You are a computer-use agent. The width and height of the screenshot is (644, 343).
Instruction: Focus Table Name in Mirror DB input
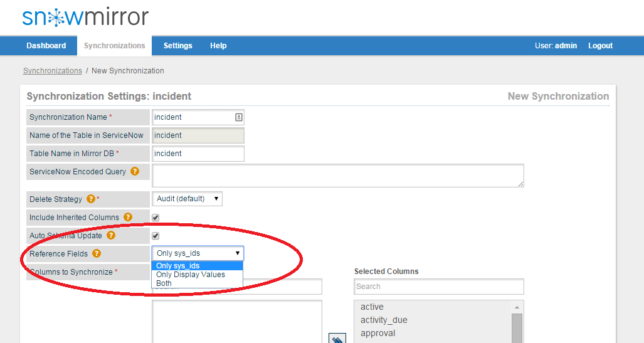[x=198, y=153]
